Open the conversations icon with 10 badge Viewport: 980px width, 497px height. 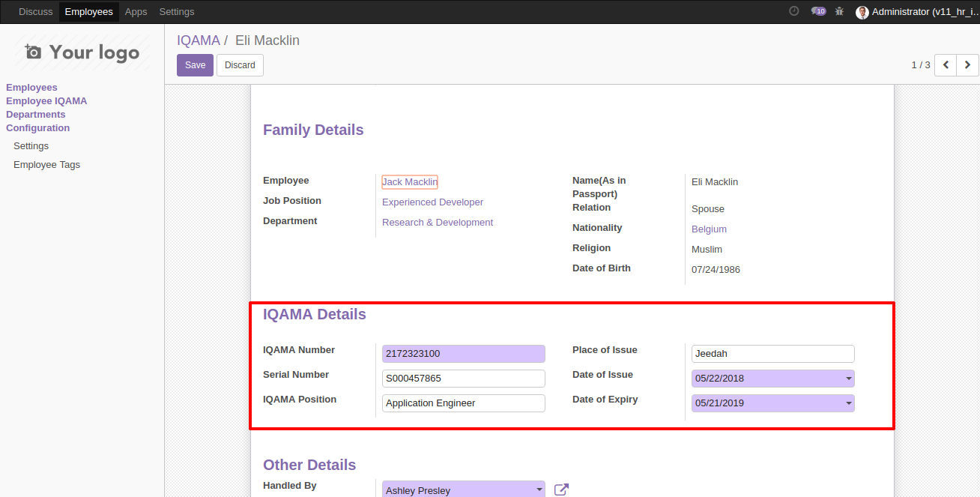point(818,11)
